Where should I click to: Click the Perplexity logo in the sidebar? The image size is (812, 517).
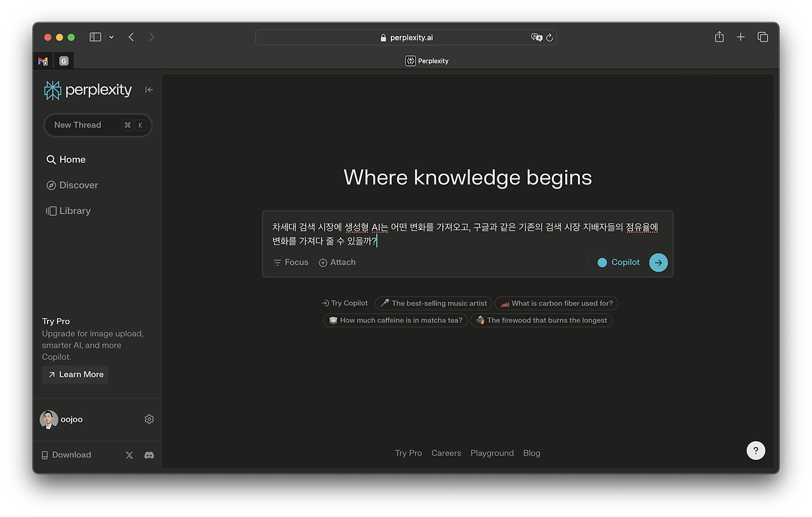tap(88, 90)
